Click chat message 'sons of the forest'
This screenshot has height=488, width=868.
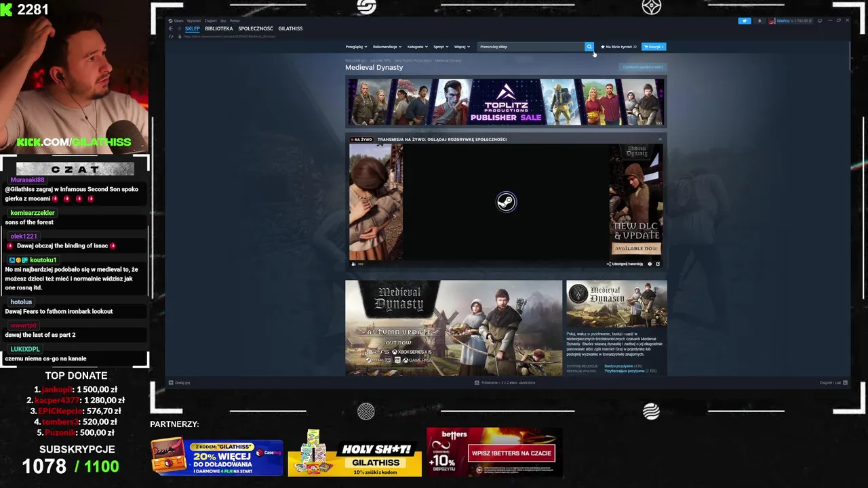coord(29,222)
